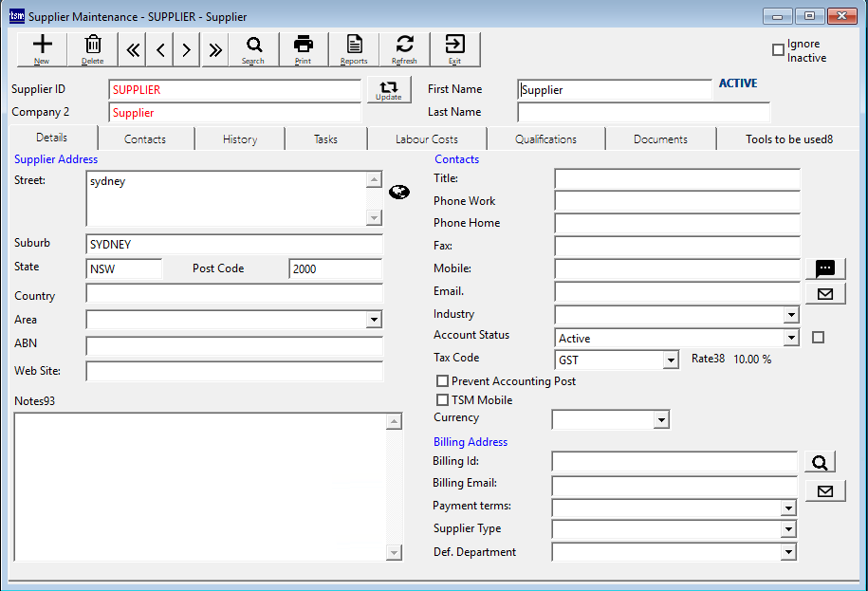
Task: Go to the last record arrow
Action: 215,50
